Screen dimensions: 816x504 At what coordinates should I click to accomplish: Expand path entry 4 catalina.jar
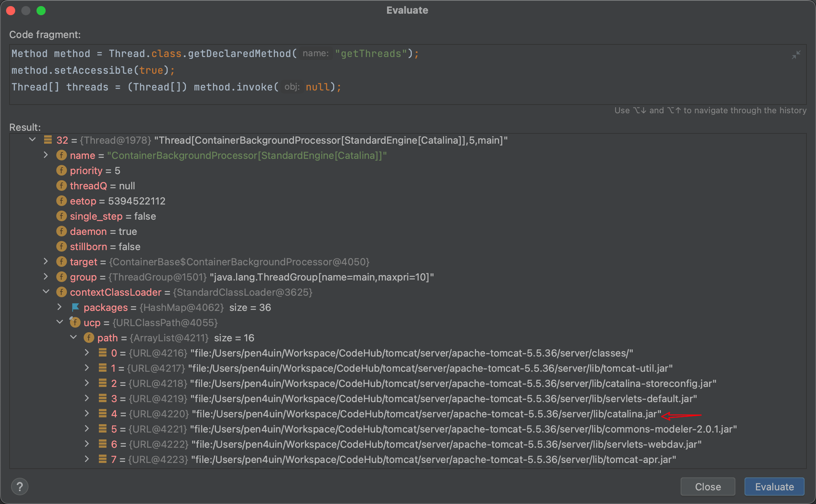(x=87, y=413)
